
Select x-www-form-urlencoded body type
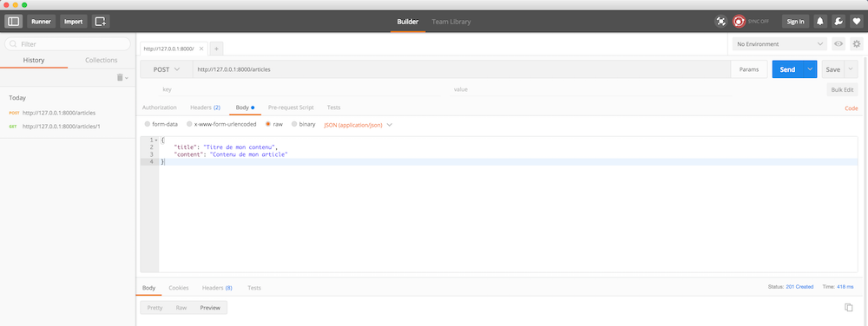point(189,124)
